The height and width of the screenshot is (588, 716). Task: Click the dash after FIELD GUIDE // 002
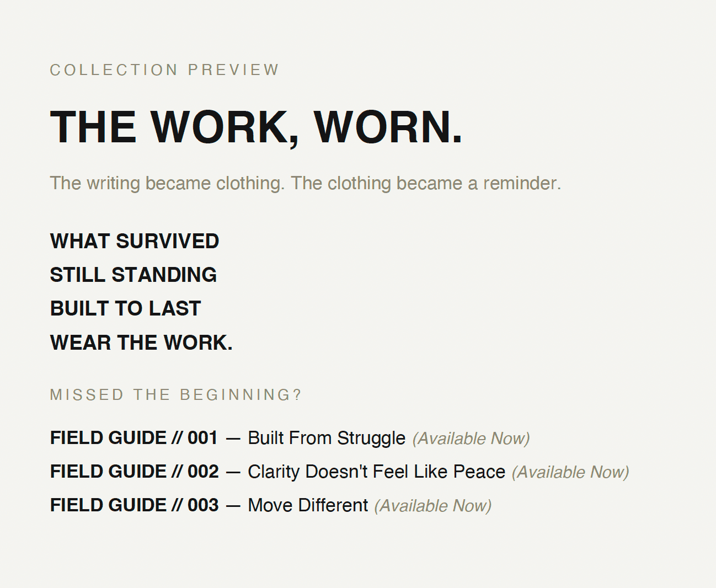coord(233,473)
